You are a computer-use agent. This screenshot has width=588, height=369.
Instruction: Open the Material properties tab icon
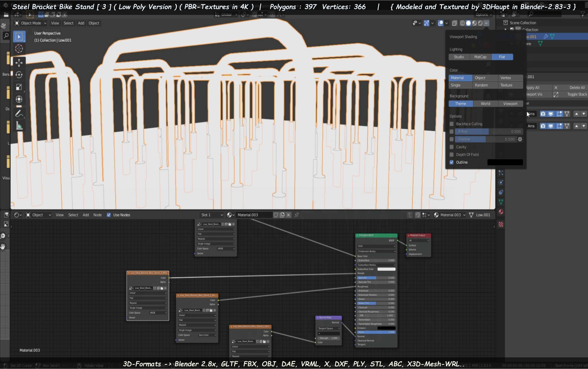[501, 211]
